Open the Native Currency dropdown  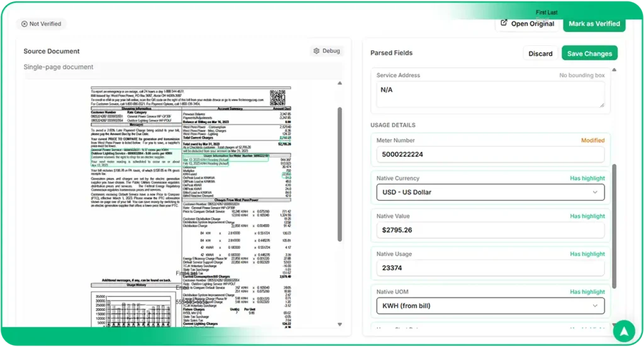pos(490,192)
